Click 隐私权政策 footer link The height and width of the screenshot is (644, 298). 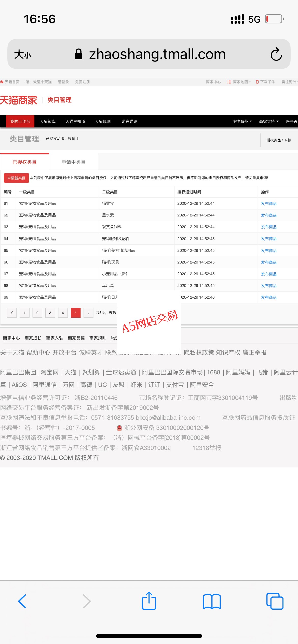(x=199, y=352)
